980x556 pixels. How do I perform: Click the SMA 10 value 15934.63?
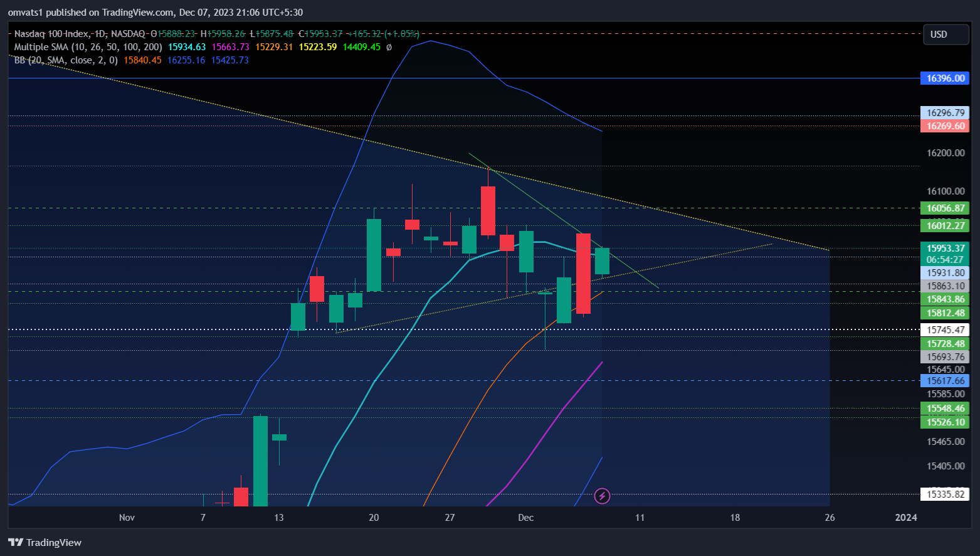187,47
